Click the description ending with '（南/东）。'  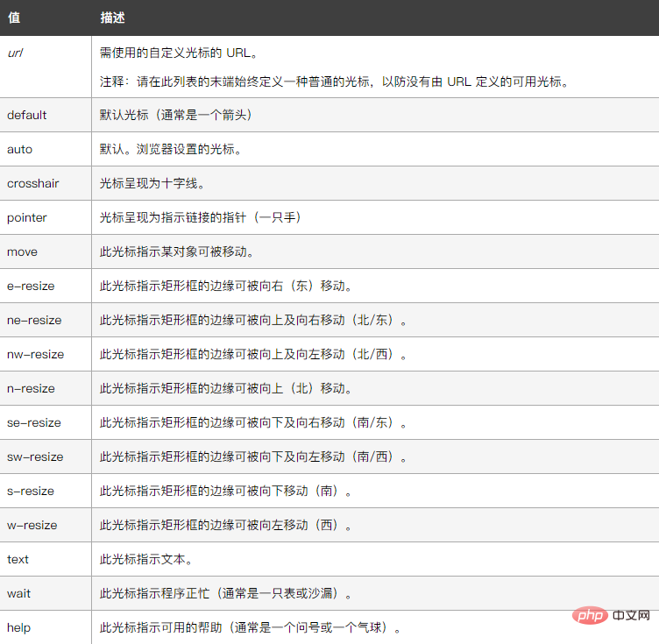(x=253, y=422)
